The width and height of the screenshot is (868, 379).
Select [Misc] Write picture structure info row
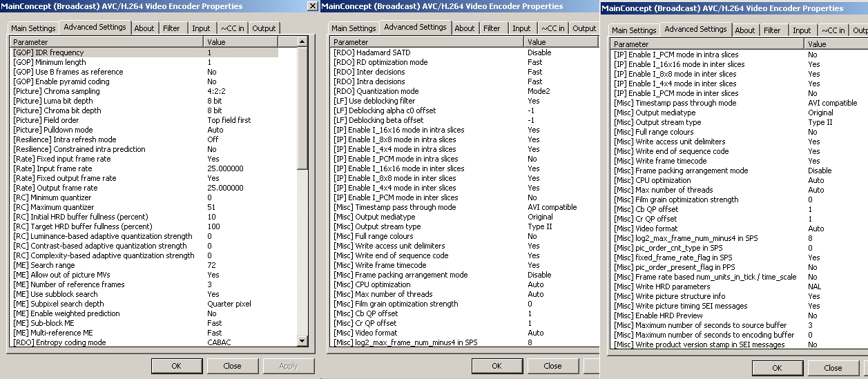[x=739, y=296]
